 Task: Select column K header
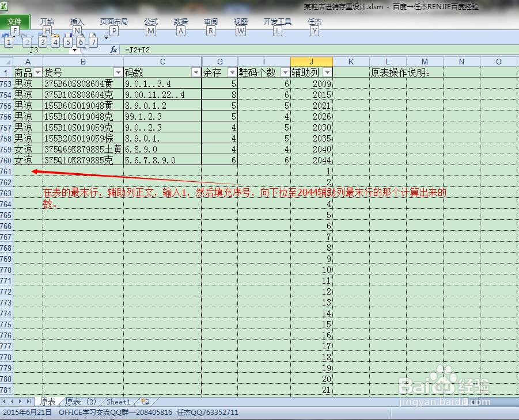[x=351, y=62]
